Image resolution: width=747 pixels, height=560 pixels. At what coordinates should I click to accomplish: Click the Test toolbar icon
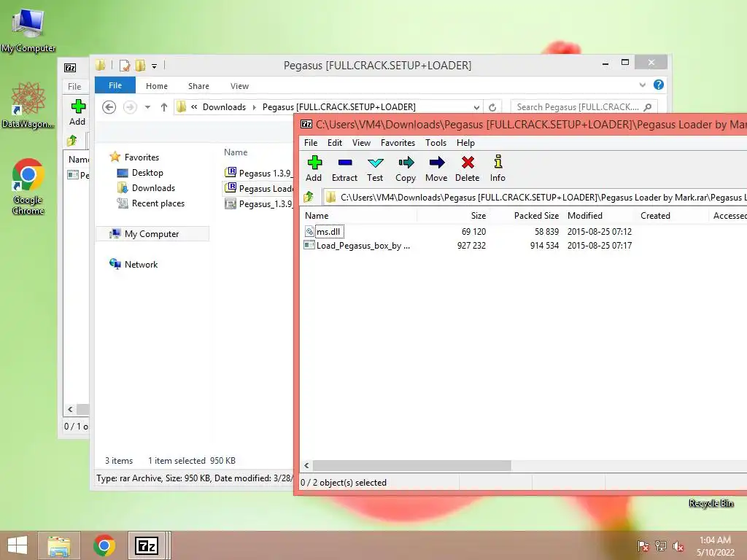[x=375, y=168]
